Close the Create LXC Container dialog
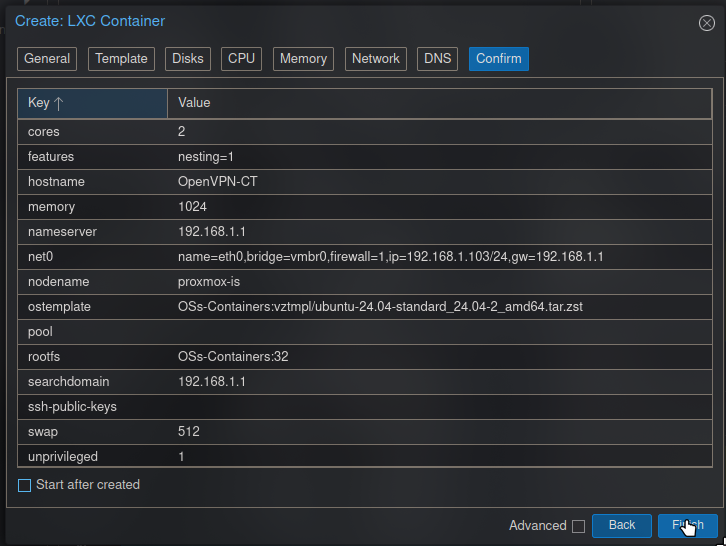This screenshot has height=546, width=726. [x=705, y=21]
